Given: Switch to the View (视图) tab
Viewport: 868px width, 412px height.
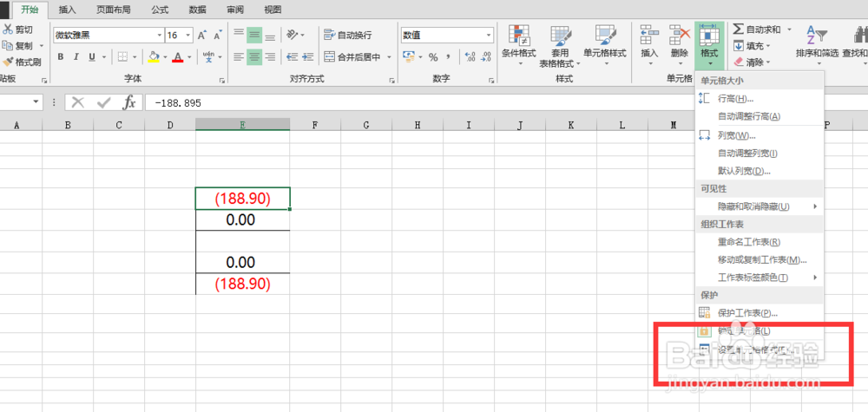Looking at the screenshot, I should pos(273,10).
